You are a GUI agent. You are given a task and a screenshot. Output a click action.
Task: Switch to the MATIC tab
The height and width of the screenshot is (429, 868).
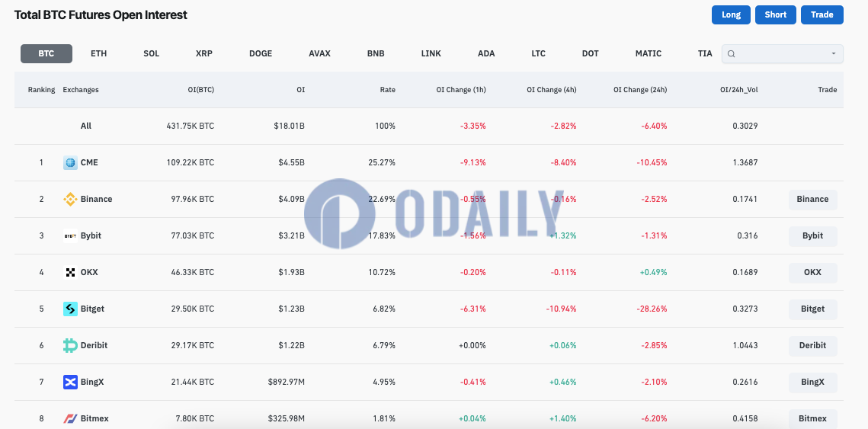click(x=649, y=53)
